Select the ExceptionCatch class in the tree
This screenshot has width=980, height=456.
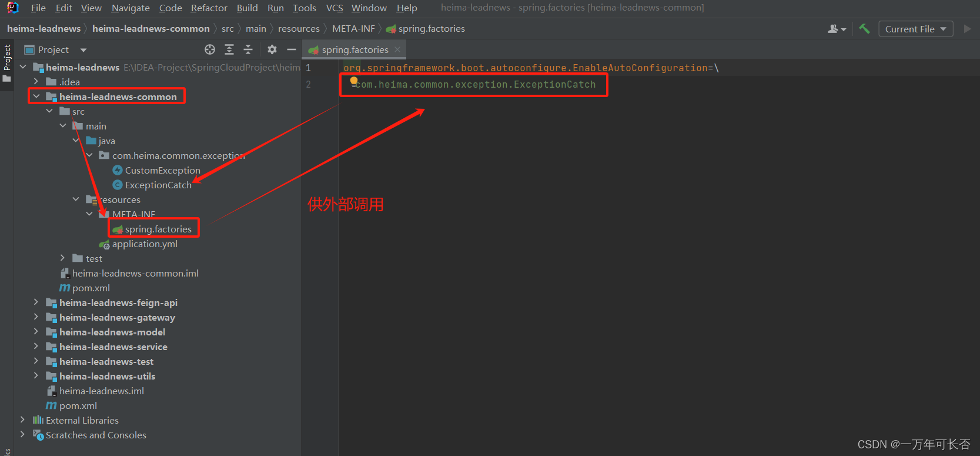158,185
